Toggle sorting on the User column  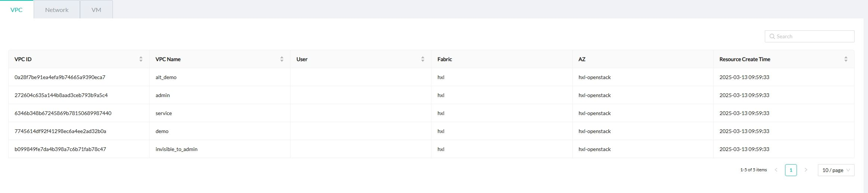point(422,59)
